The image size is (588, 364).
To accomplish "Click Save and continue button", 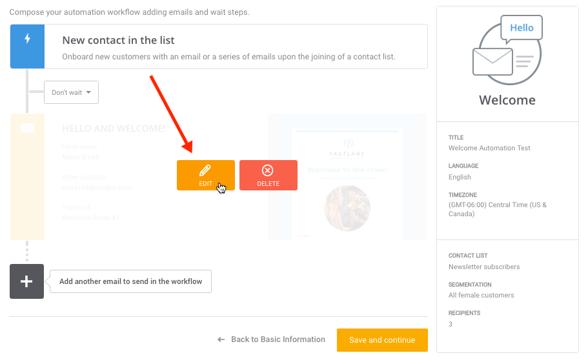I will click(x=382, y=340).
